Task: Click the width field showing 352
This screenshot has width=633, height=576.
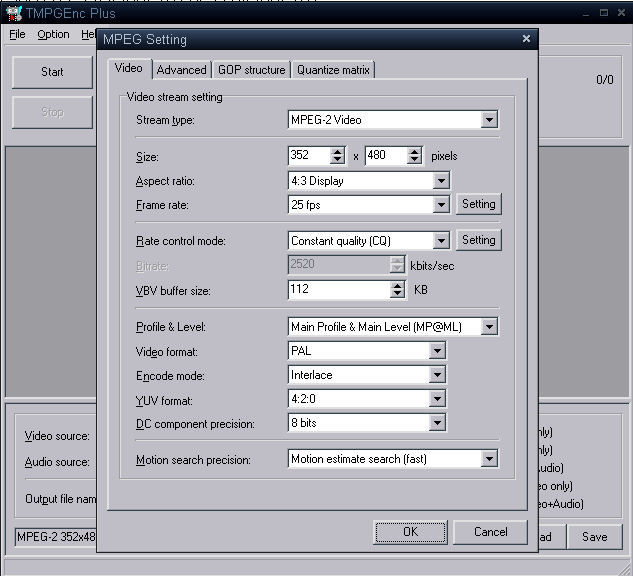Action: tap(309, 155)
